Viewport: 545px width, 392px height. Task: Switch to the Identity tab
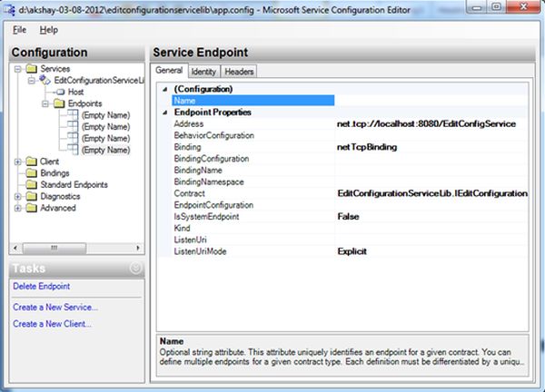[x=203, y=72]
